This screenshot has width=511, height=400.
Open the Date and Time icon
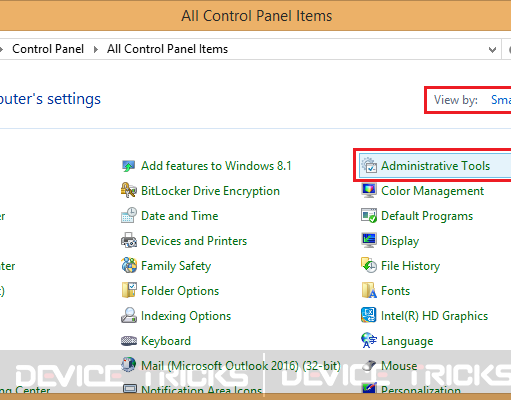(128, 216)
